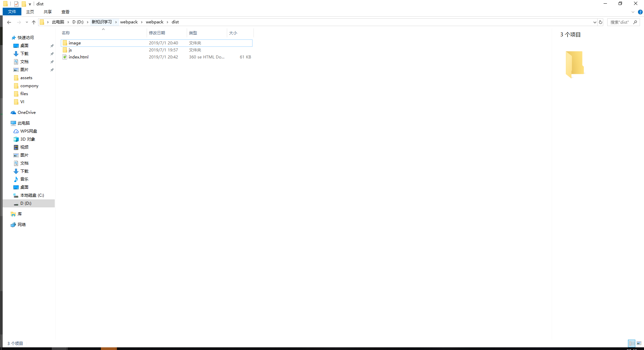Select 此电脑 in navigation pane
Screen dimensions: 644x350
tap(23, 123)
